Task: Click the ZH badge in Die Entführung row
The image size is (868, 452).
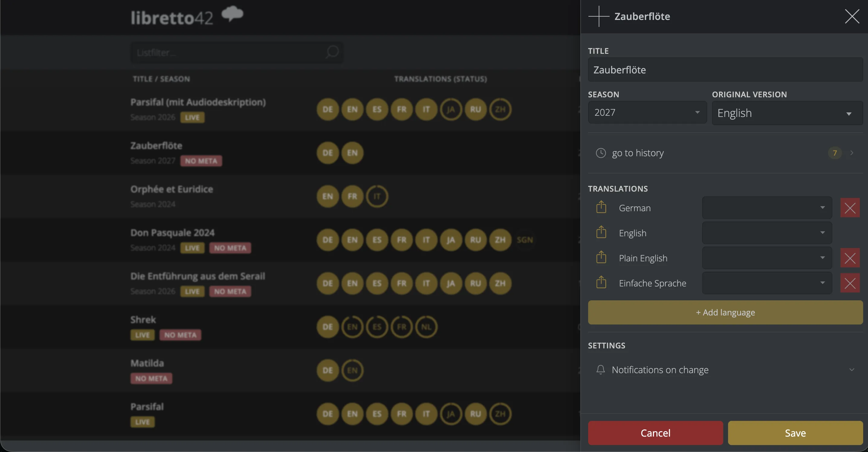Action: [500, 283]
